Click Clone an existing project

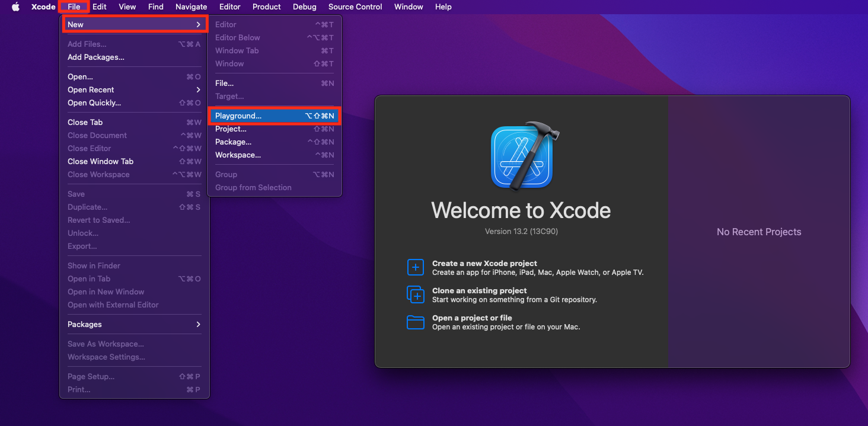click(479, 290)
